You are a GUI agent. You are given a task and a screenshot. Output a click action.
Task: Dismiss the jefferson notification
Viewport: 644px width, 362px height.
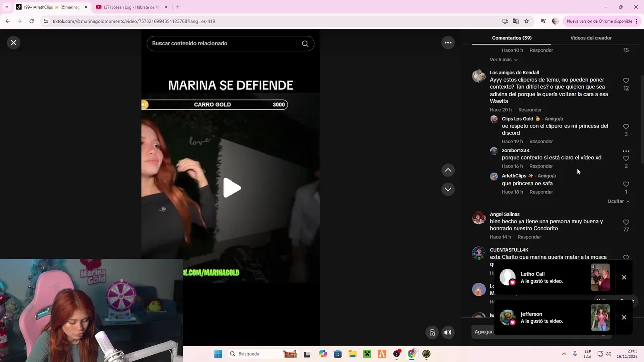pyautogui.click(x=624, y=318)
